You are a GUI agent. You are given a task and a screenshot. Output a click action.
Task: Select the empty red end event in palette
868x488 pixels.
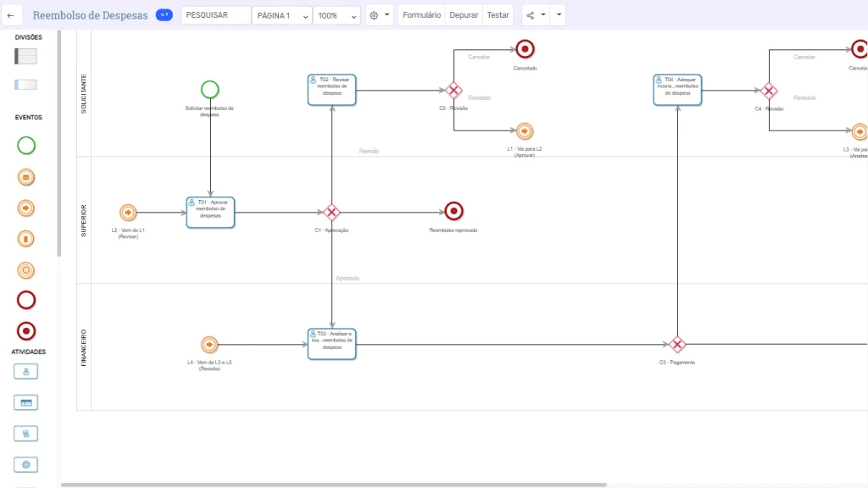coord(26,300)
